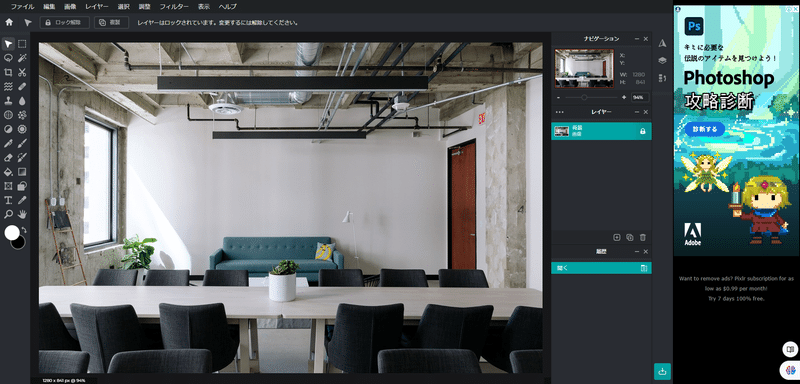This screenshot has height=384, width=800.
Task: Click zoom in plus in navigator
Action: point(624,97)
